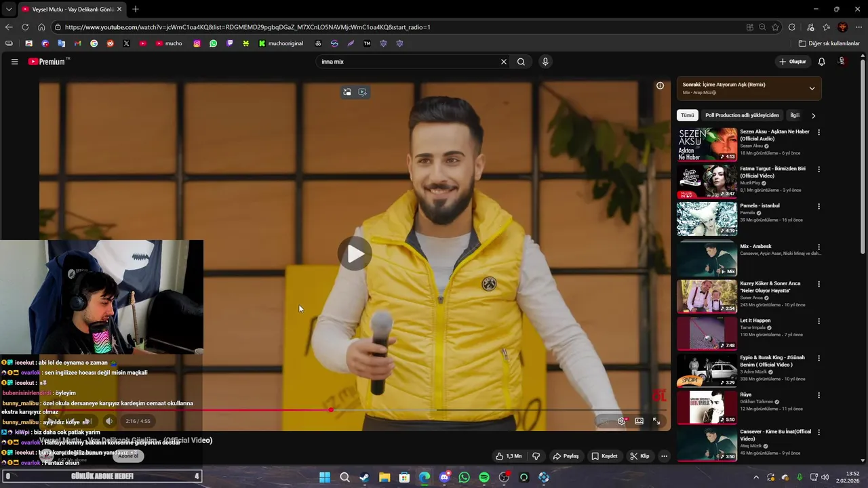Open the video info card icon
This screenshot has height=488, width=868.
(660, 85)
